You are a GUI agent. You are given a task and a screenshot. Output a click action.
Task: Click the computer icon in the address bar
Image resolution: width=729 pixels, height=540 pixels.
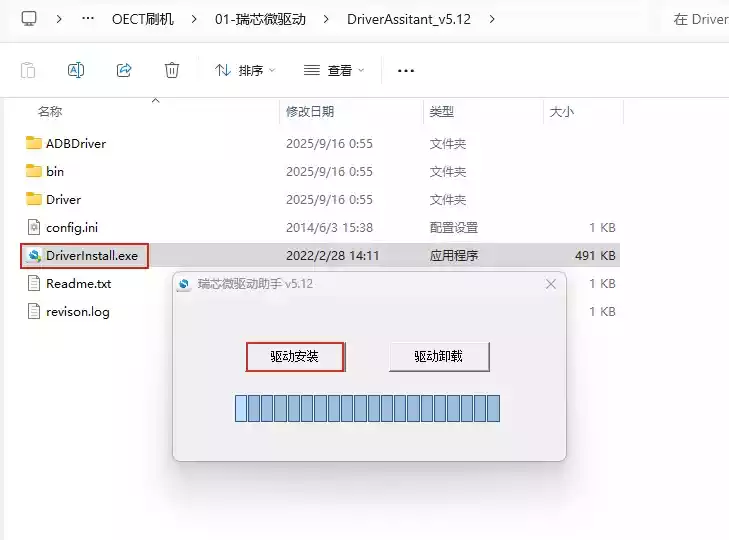[30, 19]
